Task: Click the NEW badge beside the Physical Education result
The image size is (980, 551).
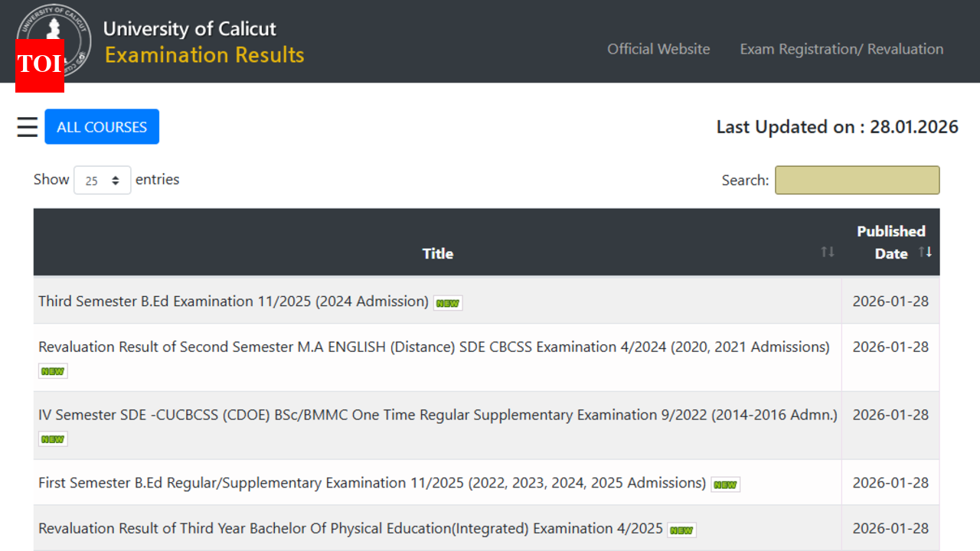Action: pos(681,530)
